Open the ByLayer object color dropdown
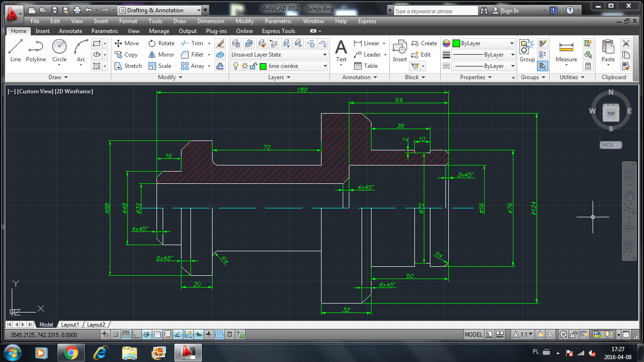Screen dimensions: 644x362 point(483,43)
